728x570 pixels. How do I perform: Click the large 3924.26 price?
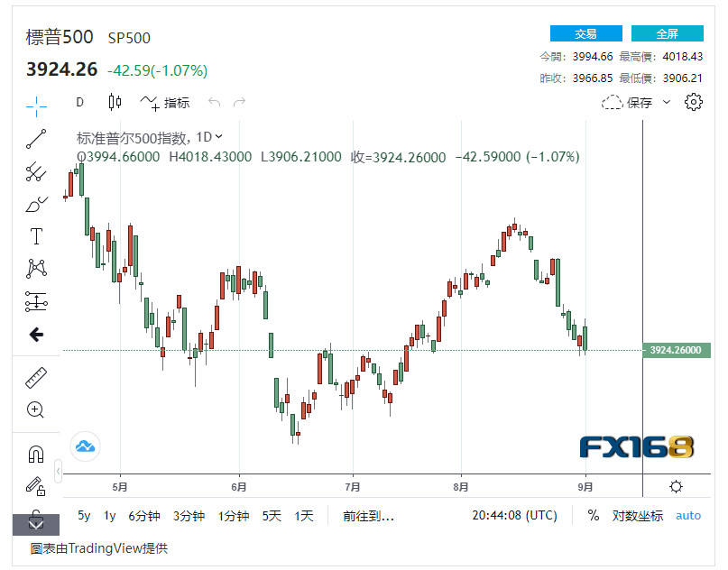pos(61,69)
